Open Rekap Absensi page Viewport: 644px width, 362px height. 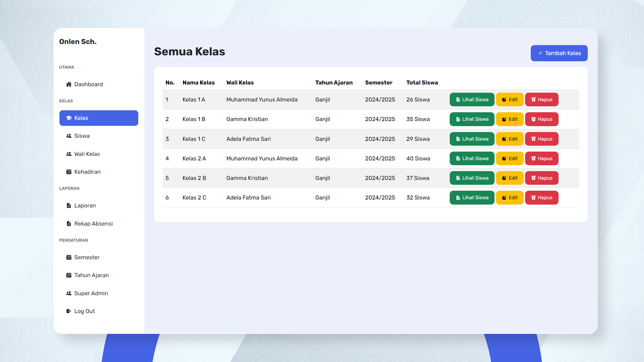pos(99,224)
